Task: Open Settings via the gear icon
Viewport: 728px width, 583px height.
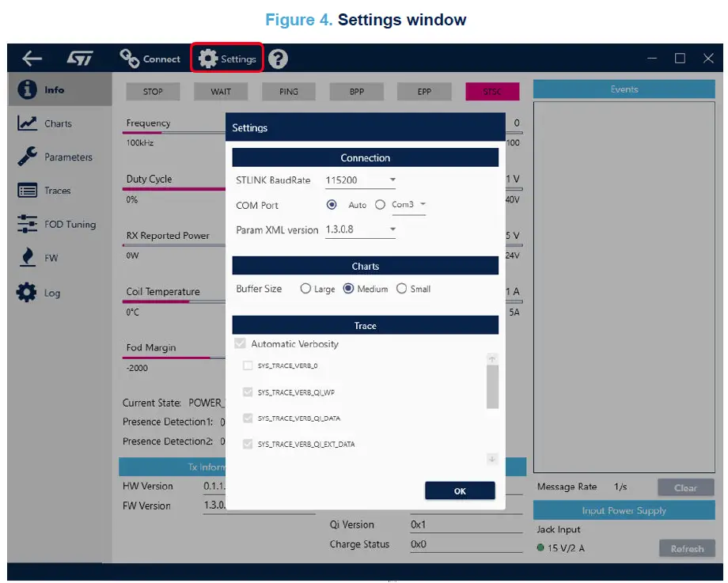Action: (x=208, y=59)
